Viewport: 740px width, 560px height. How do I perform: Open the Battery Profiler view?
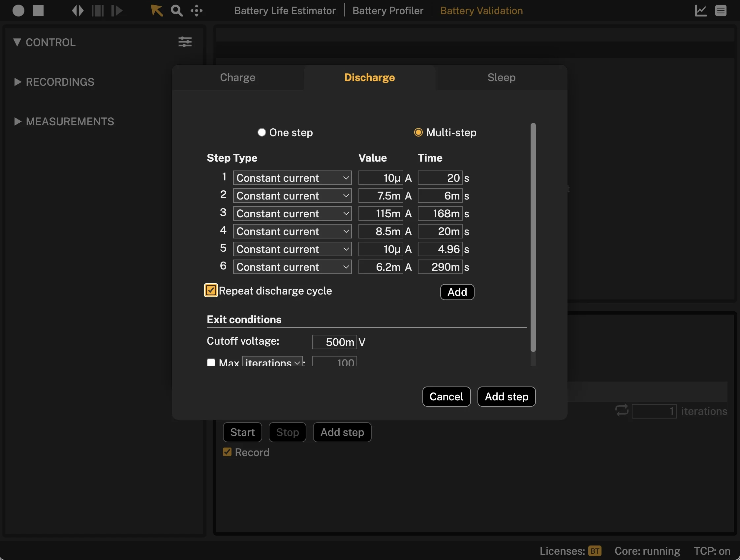(x=388, y=10)
